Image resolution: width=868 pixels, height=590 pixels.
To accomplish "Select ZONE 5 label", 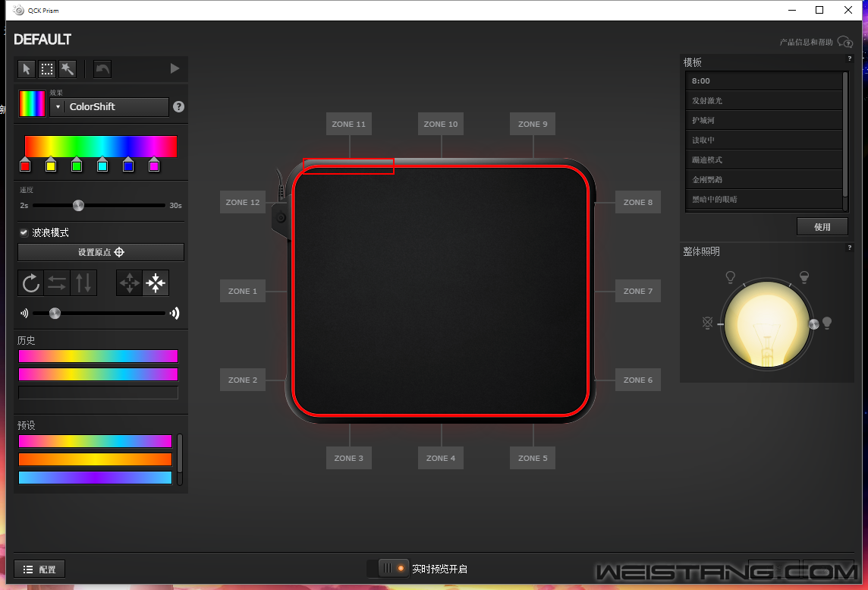I will 533,458.
